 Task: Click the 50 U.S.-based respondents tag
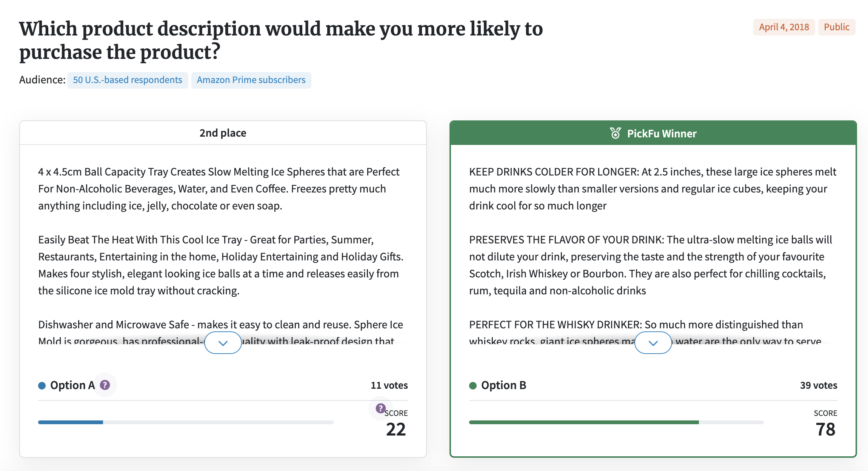128,80
